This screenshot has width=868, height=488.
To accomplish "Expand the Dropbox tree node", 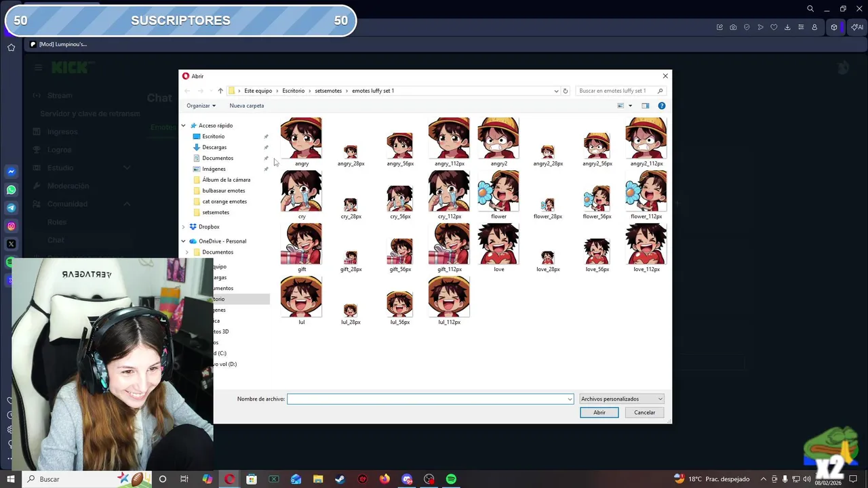I will [183, 227].
